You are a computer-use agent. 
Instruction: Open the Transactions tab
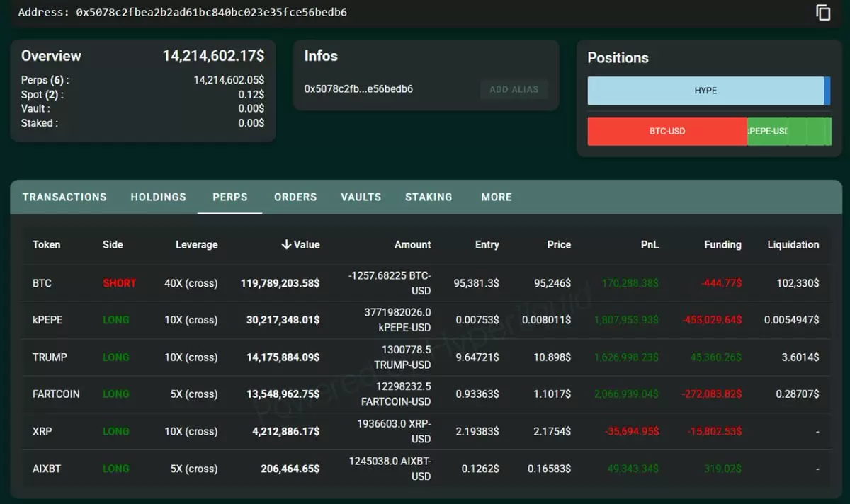(x=64, y=197)
